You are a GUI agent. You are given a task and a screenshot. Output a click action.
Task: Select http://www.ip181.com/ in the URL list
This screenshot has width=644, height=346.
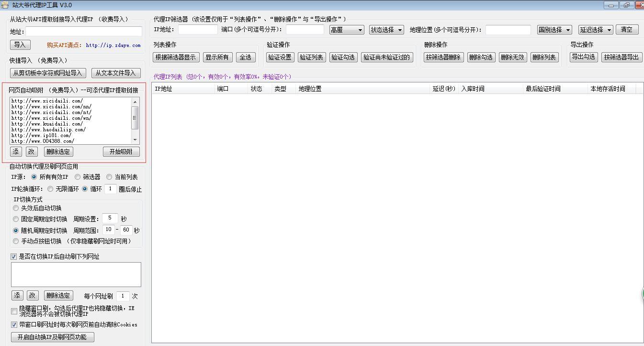click(x=41, y=136)
